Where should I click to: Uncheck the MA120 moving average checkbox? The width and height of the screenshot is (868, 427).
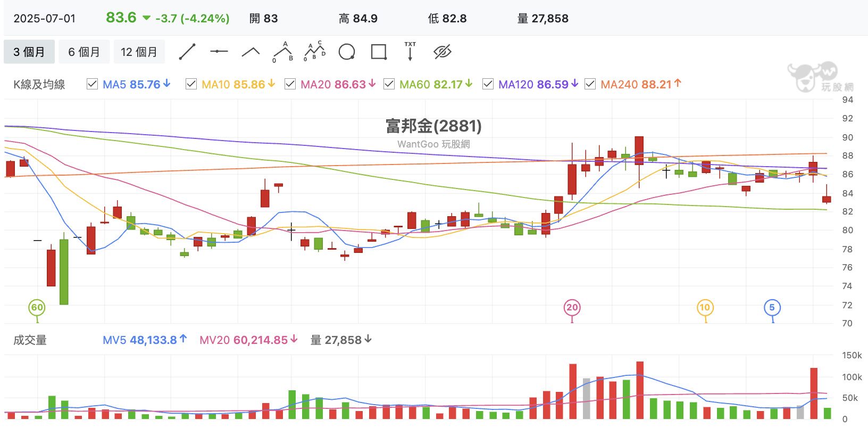[488, 84]
